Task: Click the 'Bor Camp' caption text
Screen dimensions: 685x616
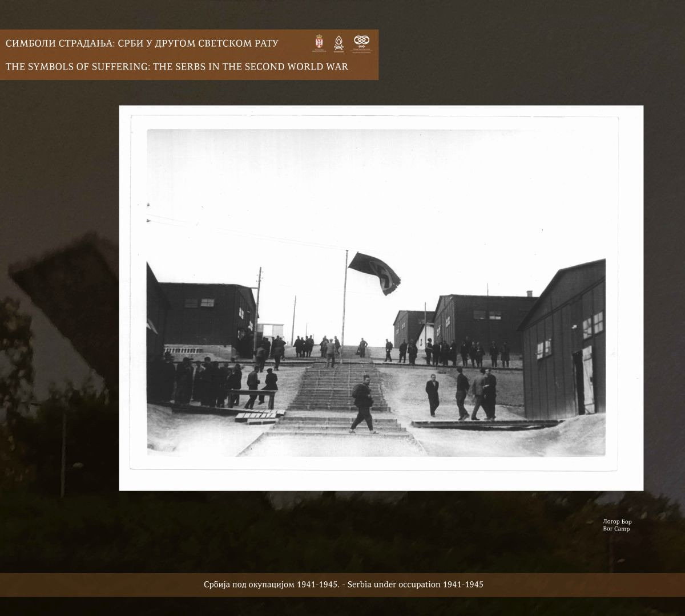Action: point(616,529)
